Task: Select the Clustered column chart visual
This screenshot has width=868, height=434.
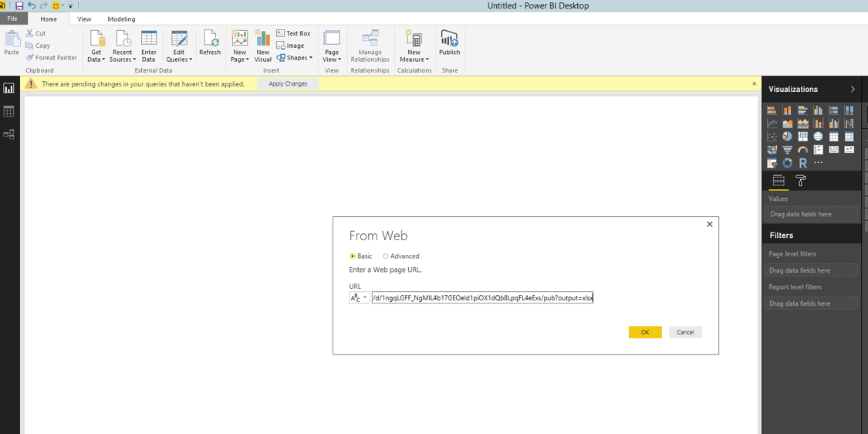Action: (x=818, y=110)
